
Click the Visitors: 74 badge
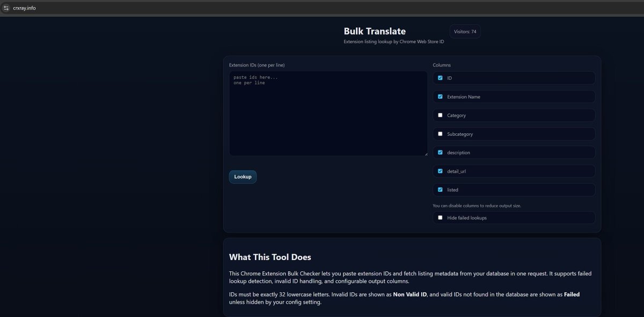[x=465, y=31]
